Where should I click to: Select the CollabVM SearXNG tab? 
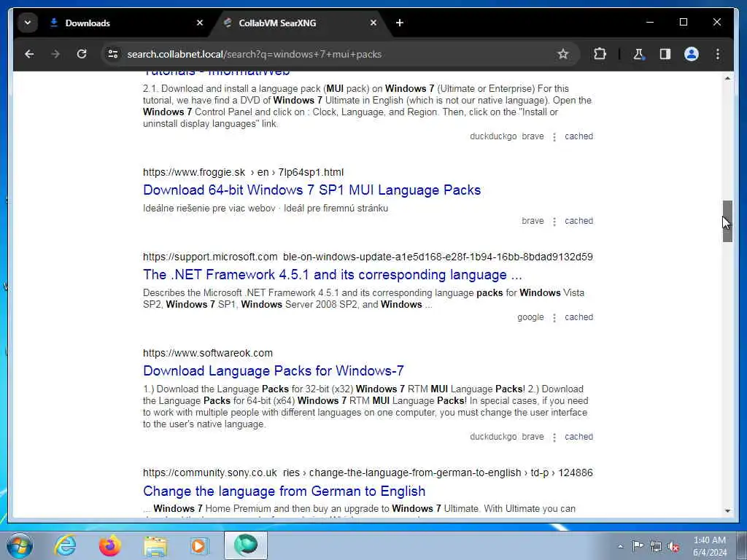300,23
